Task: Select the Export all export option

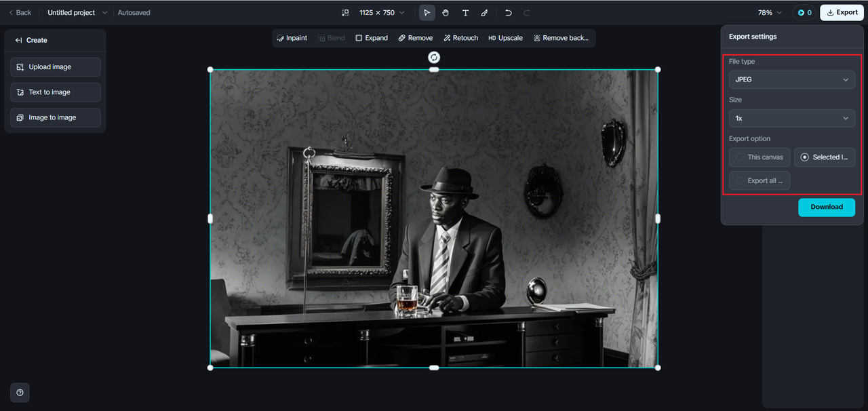Action: (x=759, y=180)
